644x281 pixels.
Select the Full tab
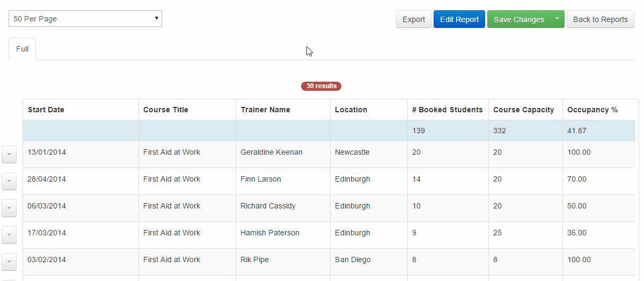click(22, 49)
